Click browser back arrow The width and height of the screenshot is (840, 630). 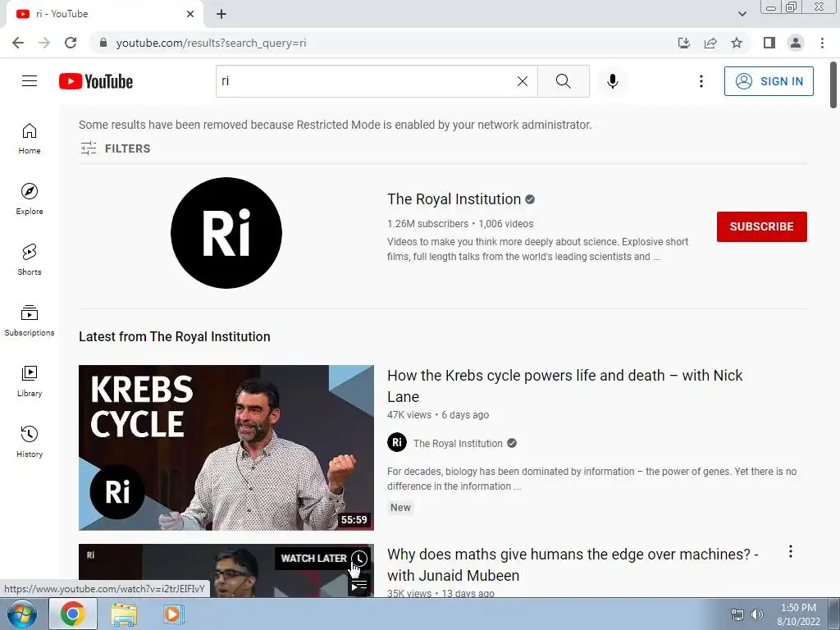coord(18,43)
